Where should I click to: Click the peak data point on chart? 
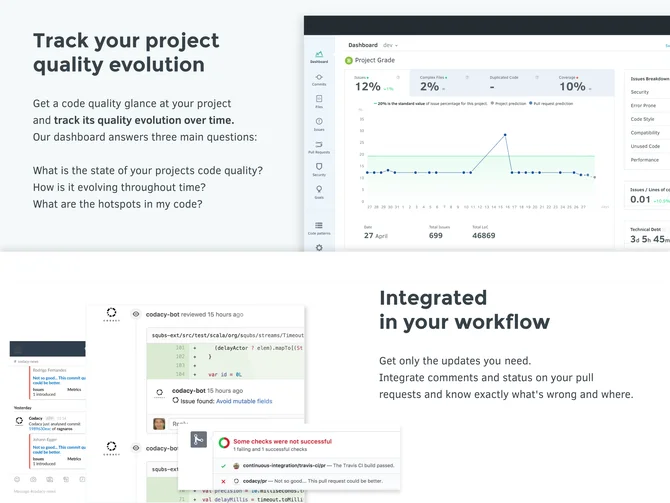pos(505,135)
